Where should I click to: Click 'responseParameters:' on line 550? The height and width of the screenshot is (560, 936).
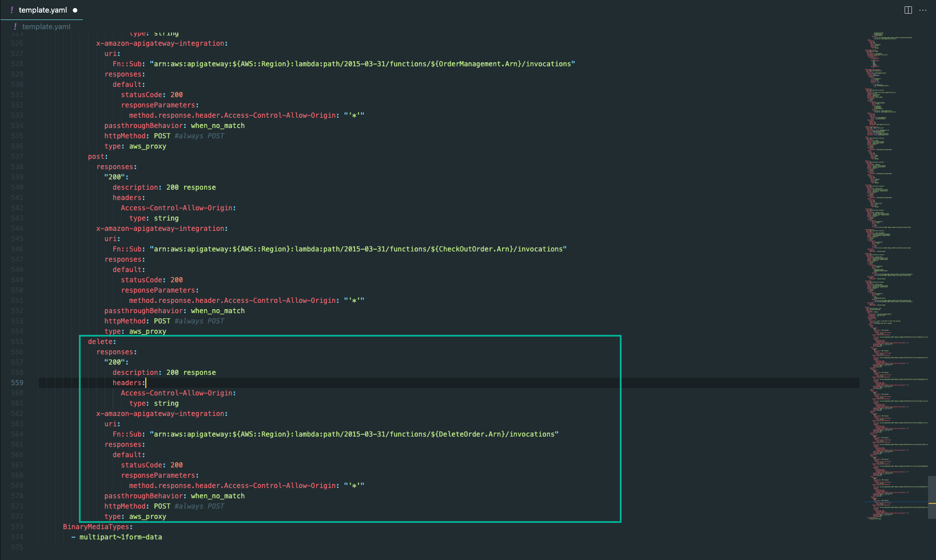click(x=160, y=290)
